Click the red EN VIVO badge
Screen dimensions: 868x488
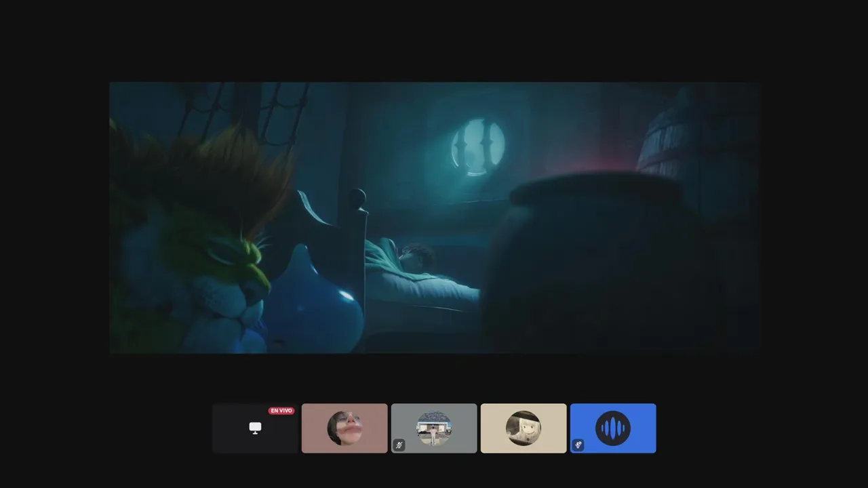tap(281, 411)
